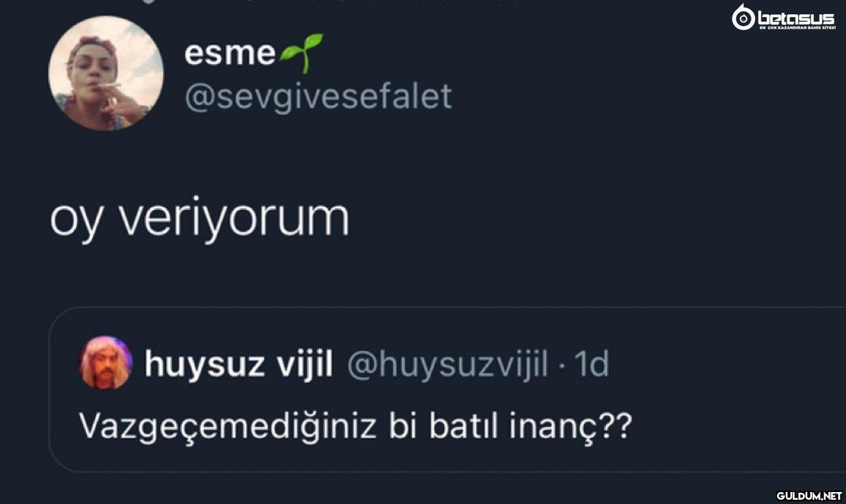The height and width of the screenshot is (504, 846).
Task: Click the betasus circular logo icon
Action: click(x=744, y=17)
